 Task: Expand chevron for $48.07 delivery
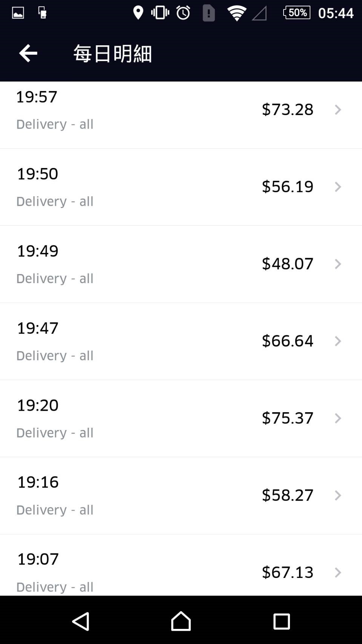[x=338, y=264]
